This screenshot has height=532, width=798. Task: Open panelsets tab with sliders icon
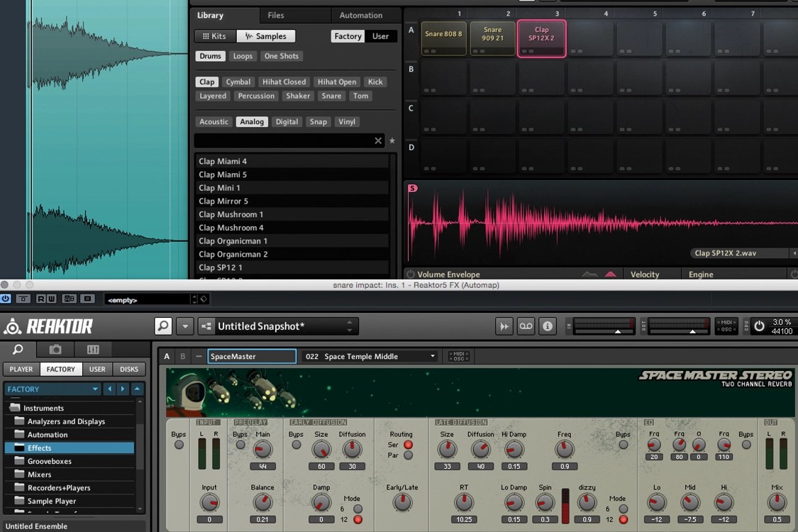click(x=93, y=349)
